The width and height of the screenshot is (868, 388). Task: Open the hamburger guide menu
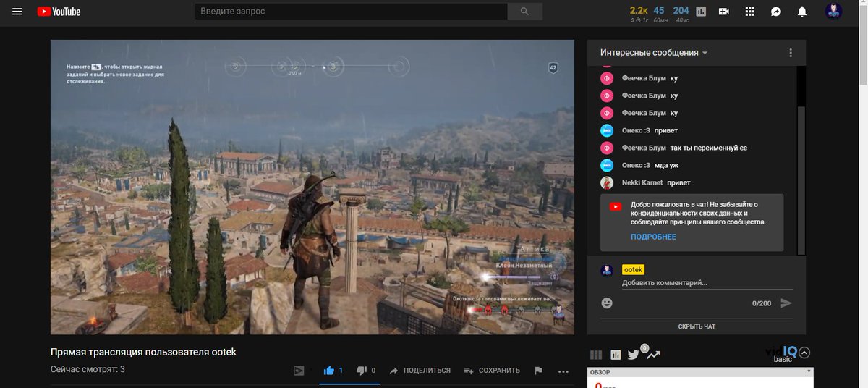pyautogui.click(x=17, y=12)
